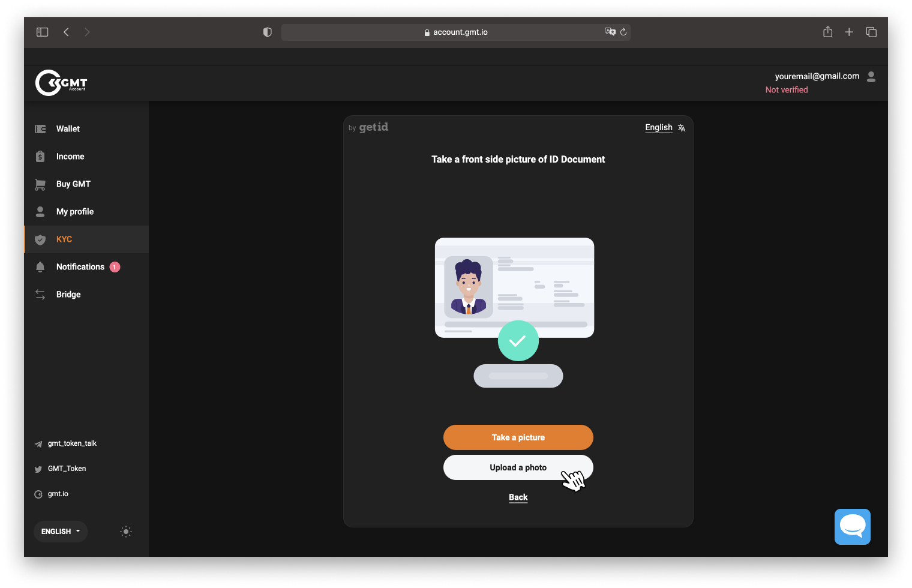Click the My profile person icon
Image resolution: width=912 pixels, height=588 pixels.
(40, 212)
